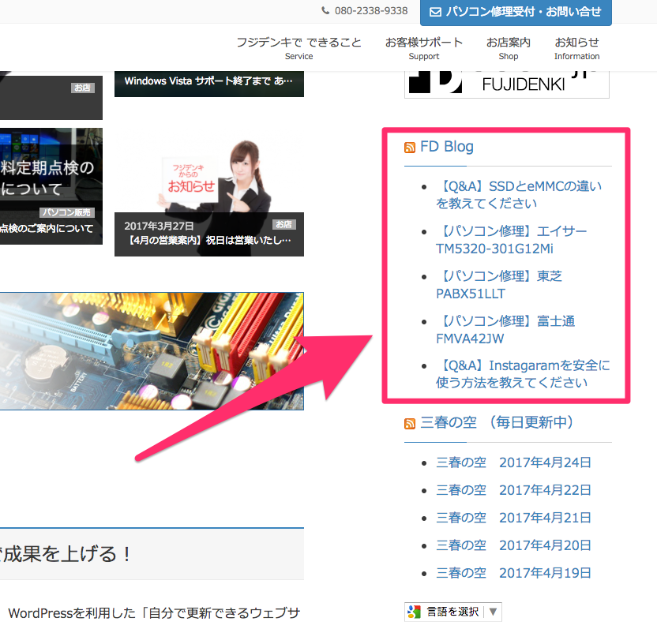Open the 言語を選択 language dropdown
657x644 pixels.
(x=452, y=611)
